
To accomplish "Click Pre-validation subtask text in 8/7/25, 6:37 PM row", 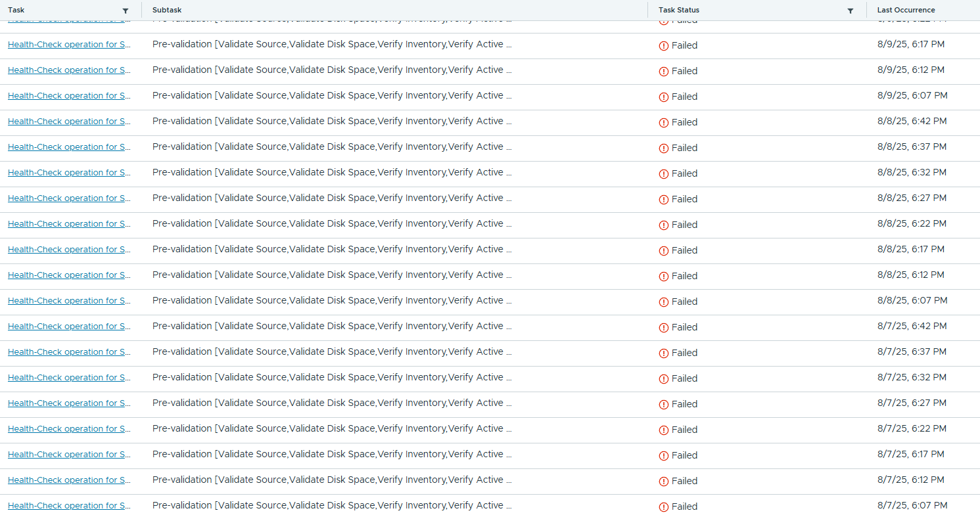I will pyautogui.click(x=332, y=351).
